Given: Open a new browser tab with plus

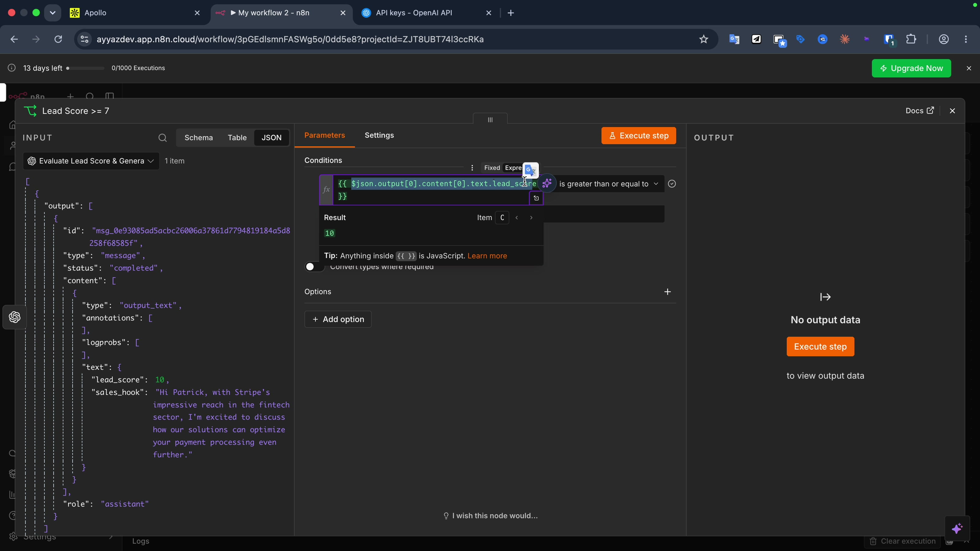Looking at the screenshot, I should pos(511,13).
